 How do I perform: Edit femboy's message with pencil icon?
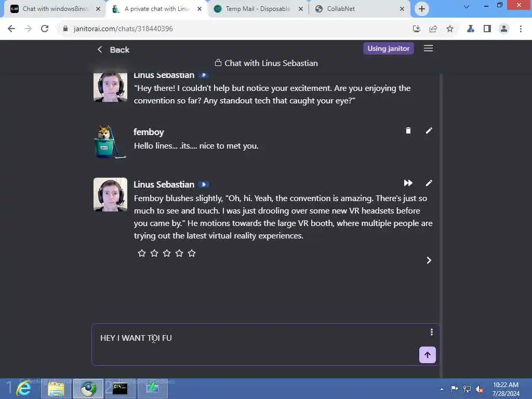click(x=429, y=130)
